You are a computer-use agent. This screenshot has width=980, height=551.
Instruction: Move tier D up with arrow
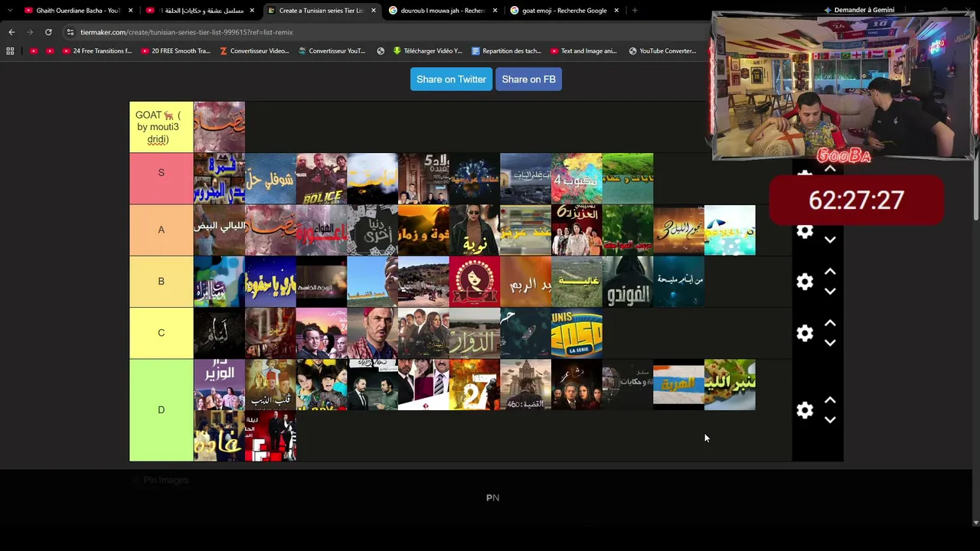tap(830, 400)
